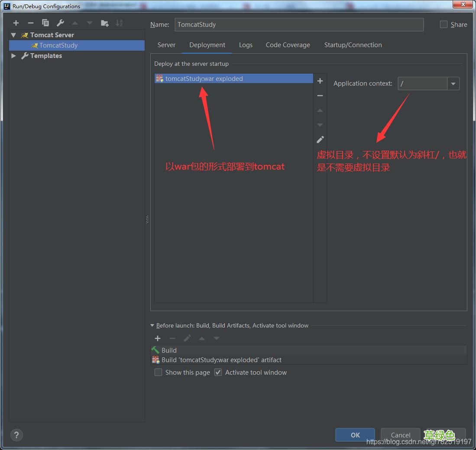Open defaults with the wrench icon
This screenshot has width=476, height=450.
pyautogui.click(x=60, y=23)
